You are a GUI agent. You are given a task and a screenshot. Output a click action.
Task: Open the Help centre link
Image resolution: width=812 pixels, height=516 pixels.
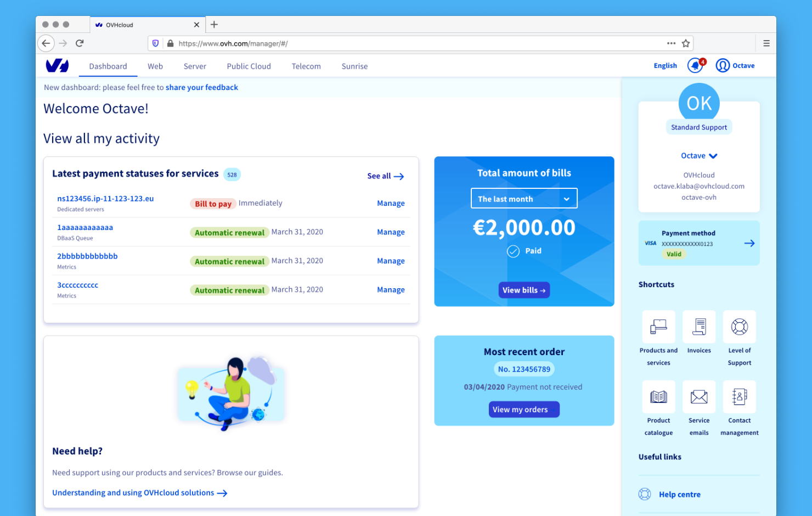pyautogui.click(x=680, y=495)
